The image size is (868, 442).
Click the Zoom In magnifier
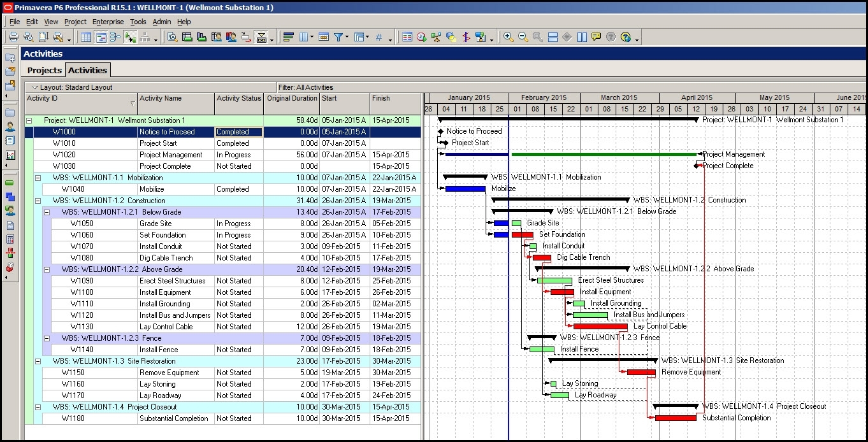[509, 37]
